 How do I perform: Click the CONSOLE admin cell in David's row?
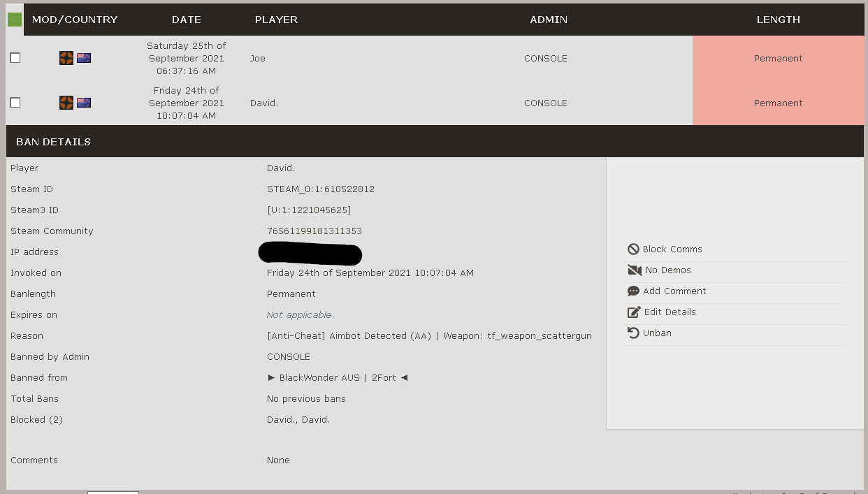point(546,103)
